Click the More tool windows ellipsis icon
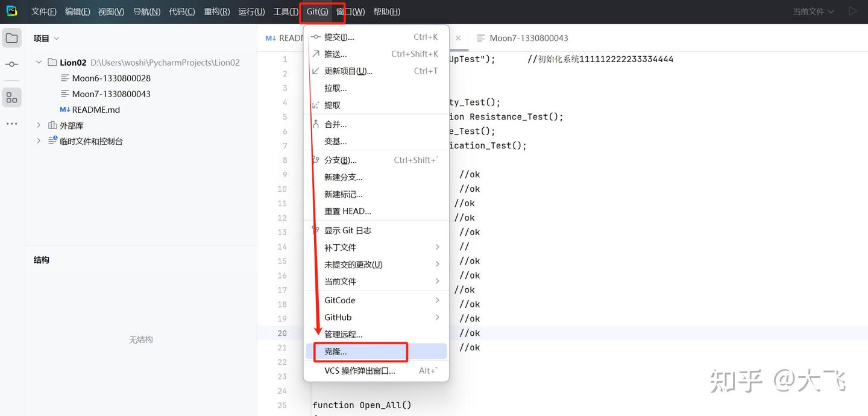The height and width of the screenshot is (416, 868). point(11,123)
